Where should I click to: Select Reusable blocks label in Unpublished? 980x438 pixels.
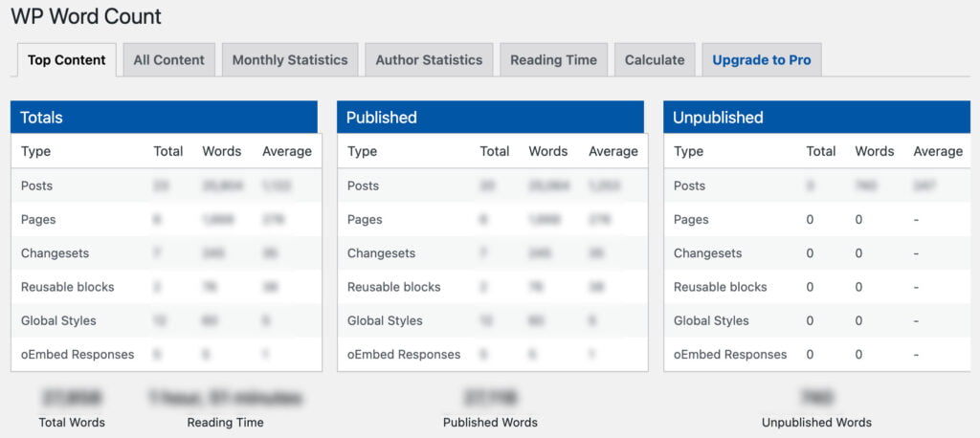pyautogui.click(x=720, y=287)
